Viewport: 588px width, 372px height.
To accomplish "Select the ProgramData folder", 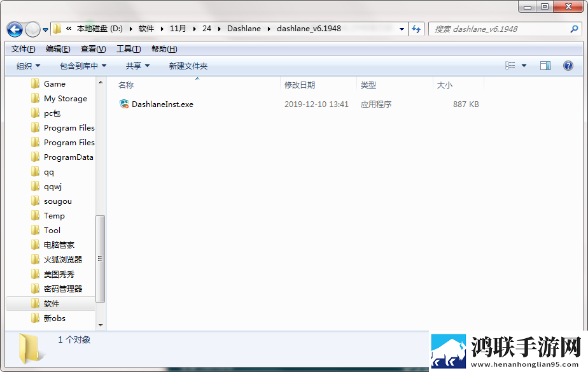I will [69, 157].
